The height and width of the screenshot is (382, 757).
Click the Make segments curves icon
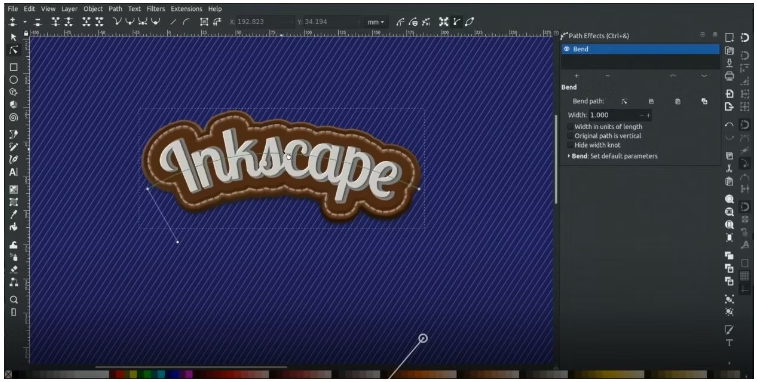[186, 22]
